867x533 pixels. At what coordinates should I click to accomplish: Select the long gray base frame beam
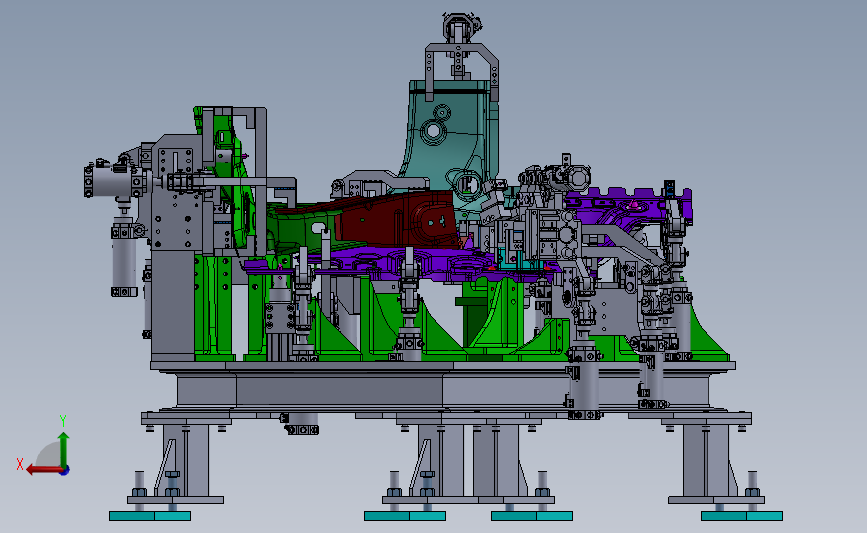point(442,390)
